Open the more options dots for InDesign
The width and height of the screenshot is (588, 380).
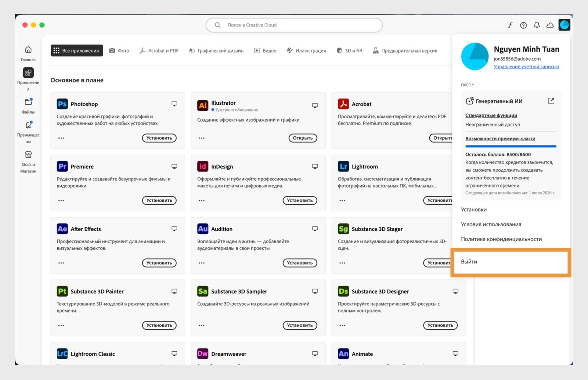pos(202,201)
